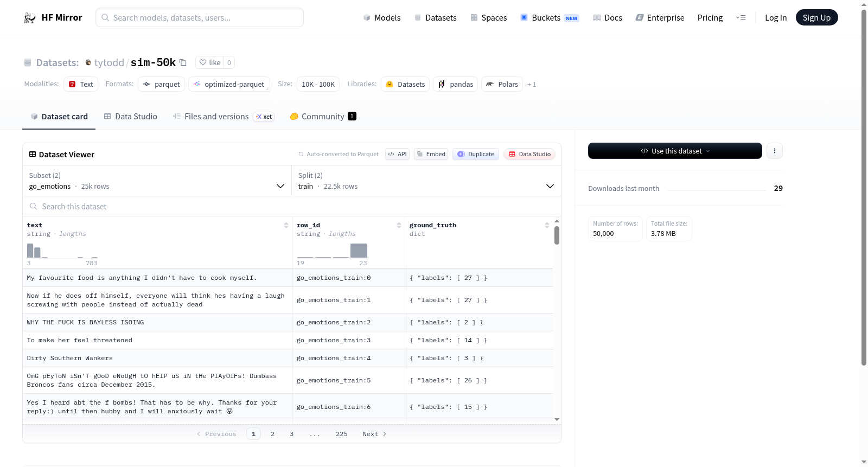Screen dimensions: 868x467
Task: Select the pandas library tag
Action: [456, 84]
